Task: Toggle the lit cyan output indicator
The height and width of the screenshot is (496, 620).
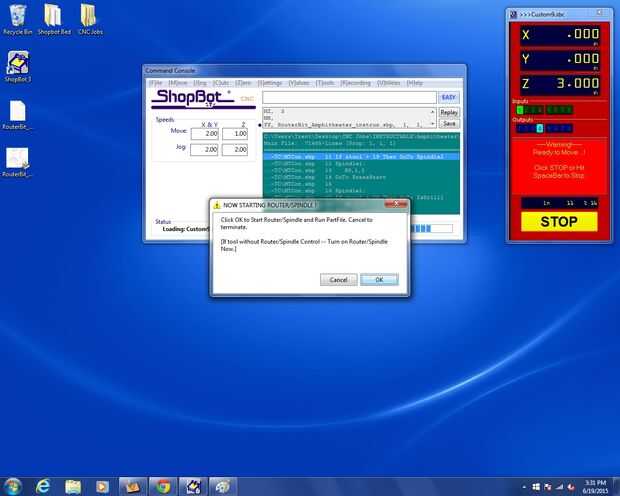Action: pos(539,128)
